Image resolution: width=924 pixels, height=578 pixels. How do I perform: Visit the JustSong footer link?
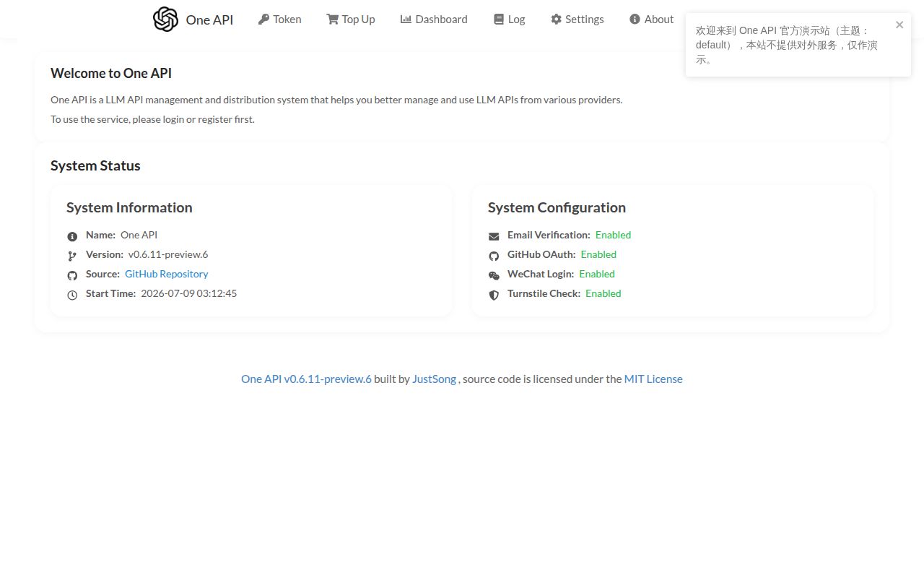coord(434,379)
